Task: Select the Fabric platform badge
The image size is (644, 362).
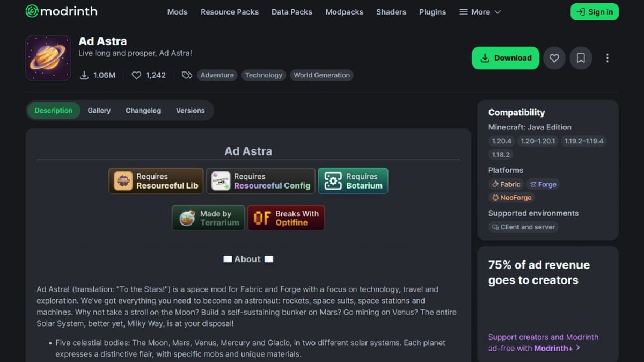Action: 505,184
